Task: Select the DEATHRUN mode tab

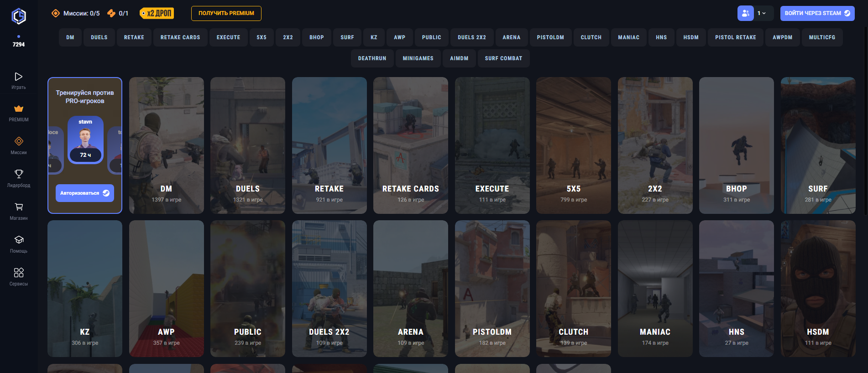Action: (x=372, y=58)
